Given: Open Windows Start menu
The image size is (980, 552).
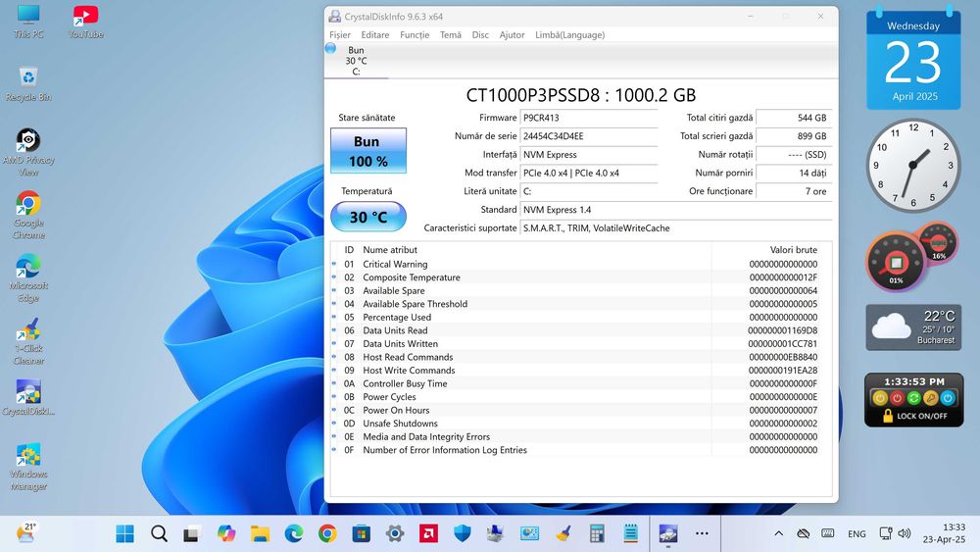Looking at the screenshot, I should tap(125, 533).
